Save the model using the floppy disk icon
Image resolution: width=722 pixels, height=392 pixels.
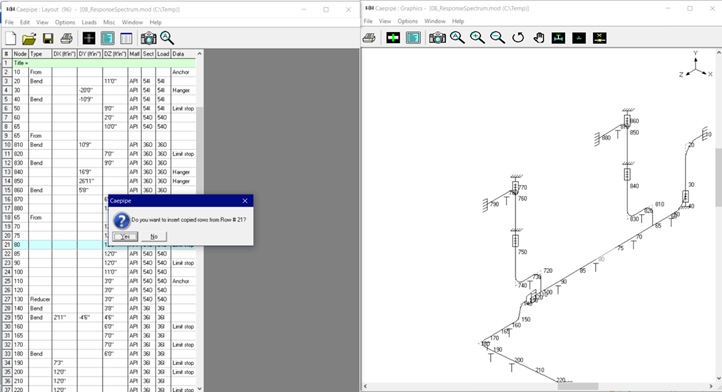tap(48, 38)
